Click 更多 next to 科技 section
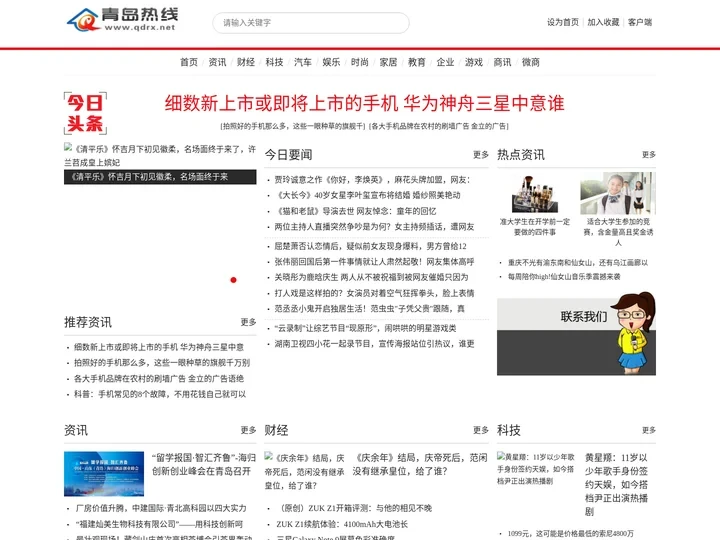The height and width of the screenshot is (540, 720). coord(648,430)
